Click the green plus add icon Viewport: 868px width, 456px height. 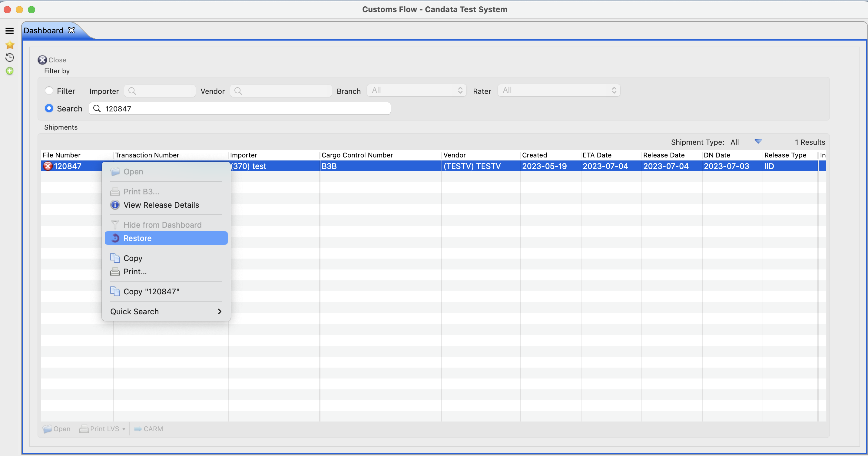(x=10, y=71)
